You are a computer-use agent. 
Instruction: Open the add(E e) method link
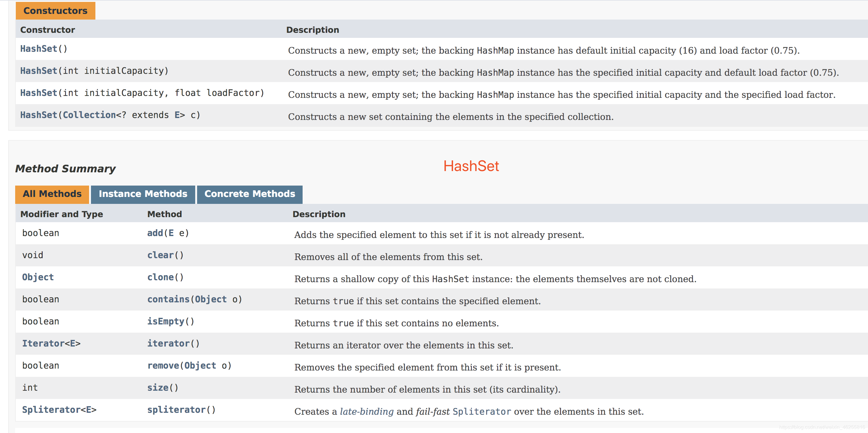tap(155, 233)
